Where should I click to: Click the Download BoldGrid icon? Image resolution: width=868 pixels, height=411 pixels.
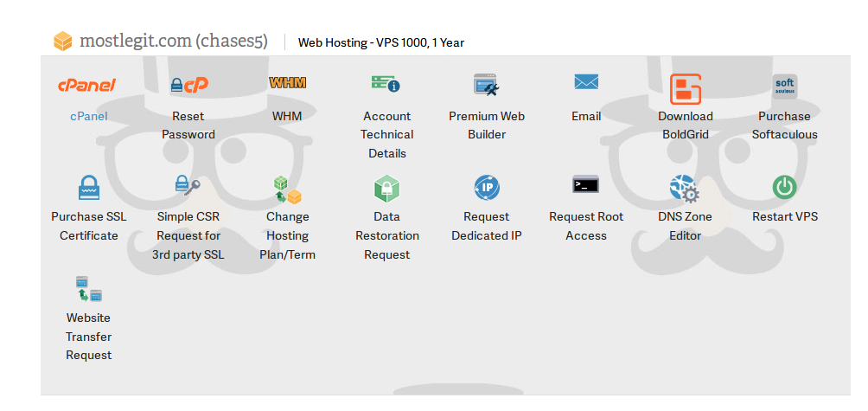pyautogui.click(x=686, y=88)
